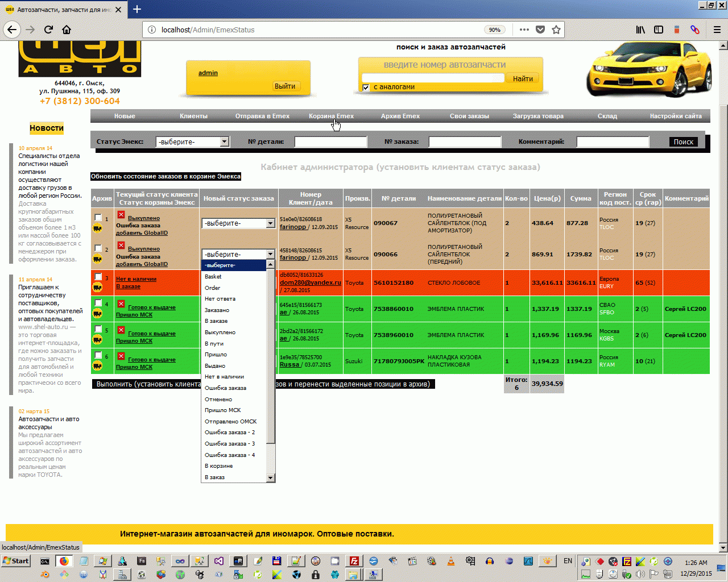The image size is (728, 582).
Task: Open the Firefox hamburger menu
Action: click(x=717, y=30)
